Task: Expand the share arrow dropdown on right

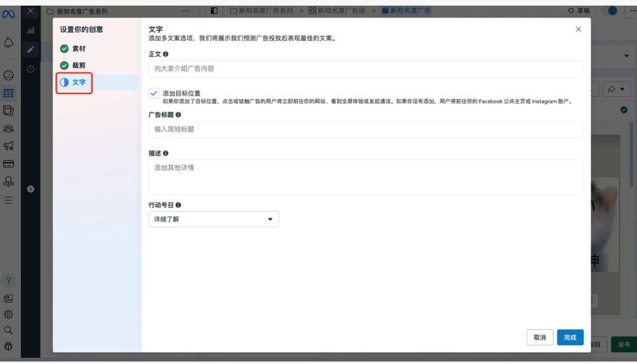Action: click(616, 89)
